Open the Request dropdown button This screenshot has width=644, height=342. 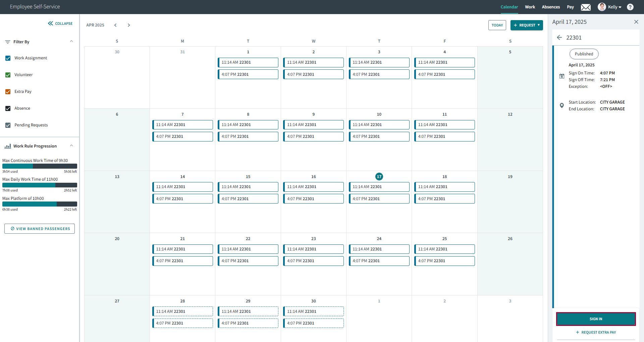526,25
